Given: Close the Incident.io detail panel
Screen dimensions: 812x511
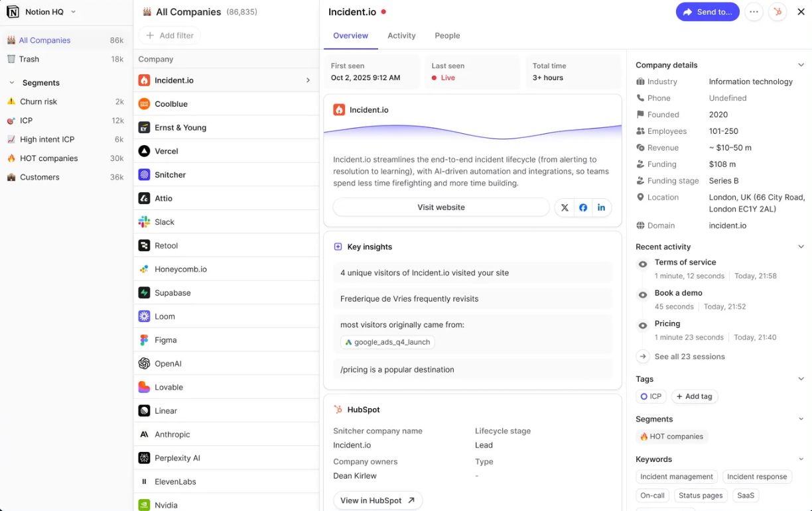Looking at the screenshot, I should click(801, 12).
